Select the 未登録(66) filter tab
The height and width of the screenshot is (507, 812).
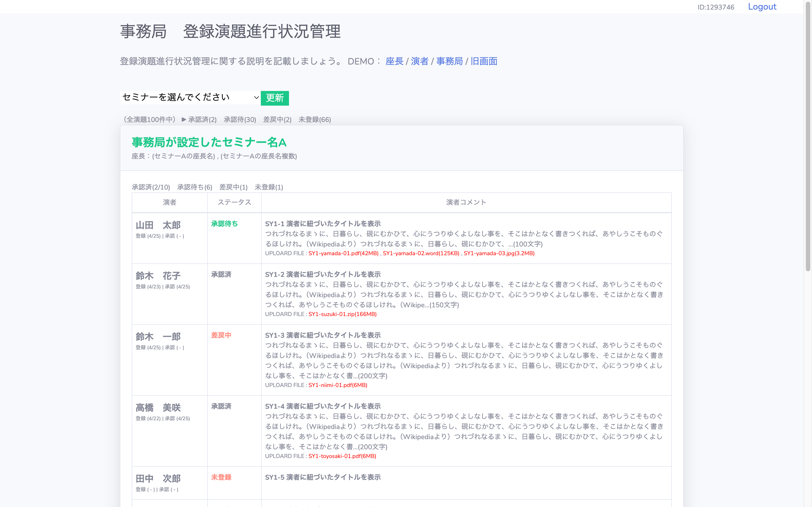click(x=314, y=119)
